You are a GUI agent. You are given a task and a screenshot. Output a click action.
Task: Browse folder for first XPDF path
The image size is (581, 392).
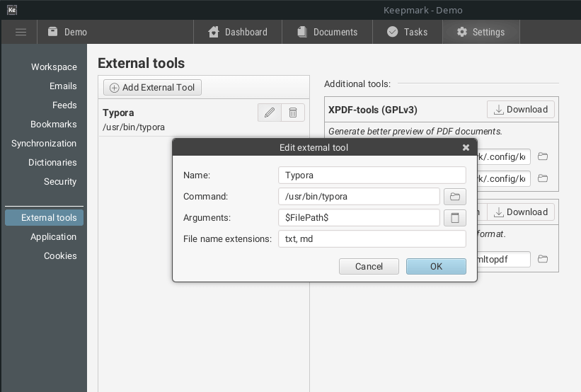(x=543, y=157)
